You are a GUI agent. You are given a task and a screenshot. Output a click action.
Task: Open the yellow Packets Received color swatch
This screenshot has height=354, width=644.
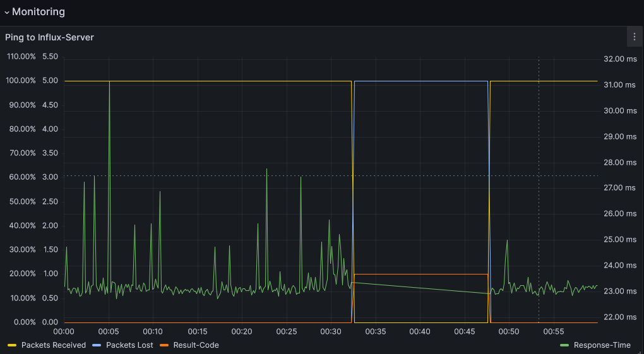12,345
